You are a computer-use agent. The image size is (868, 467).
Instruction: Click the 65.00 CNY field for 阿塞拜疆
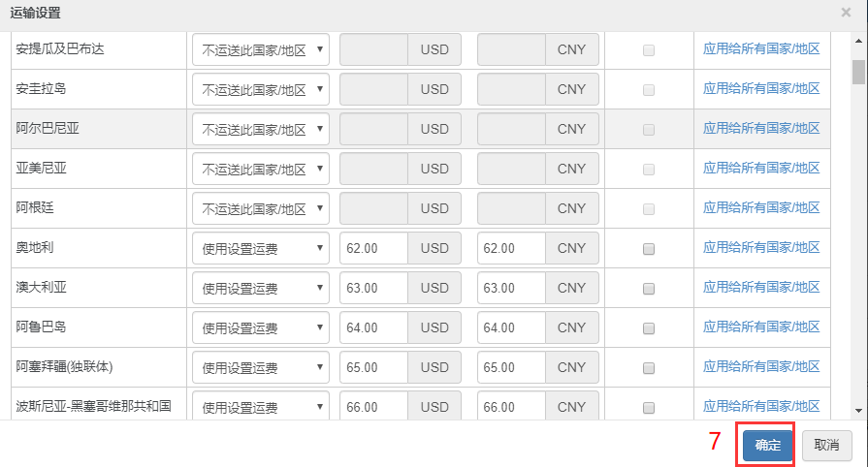511,367
